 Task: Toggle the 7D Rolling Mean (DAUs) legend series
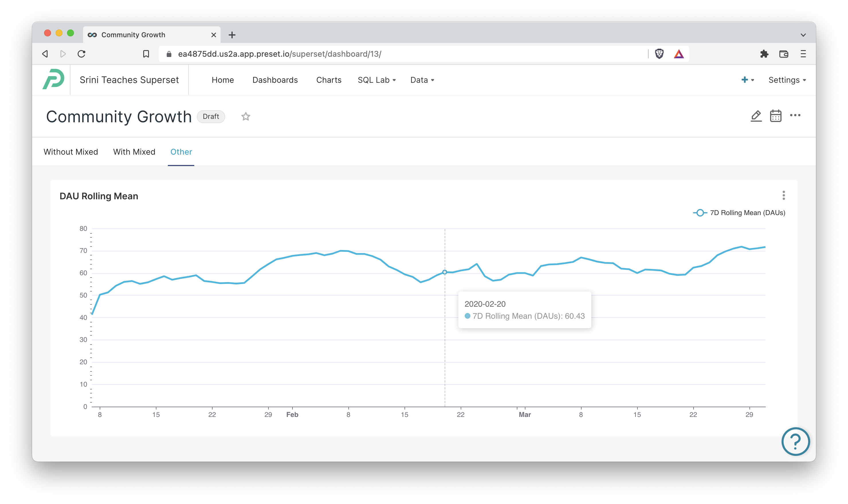[x=739, y=213]
